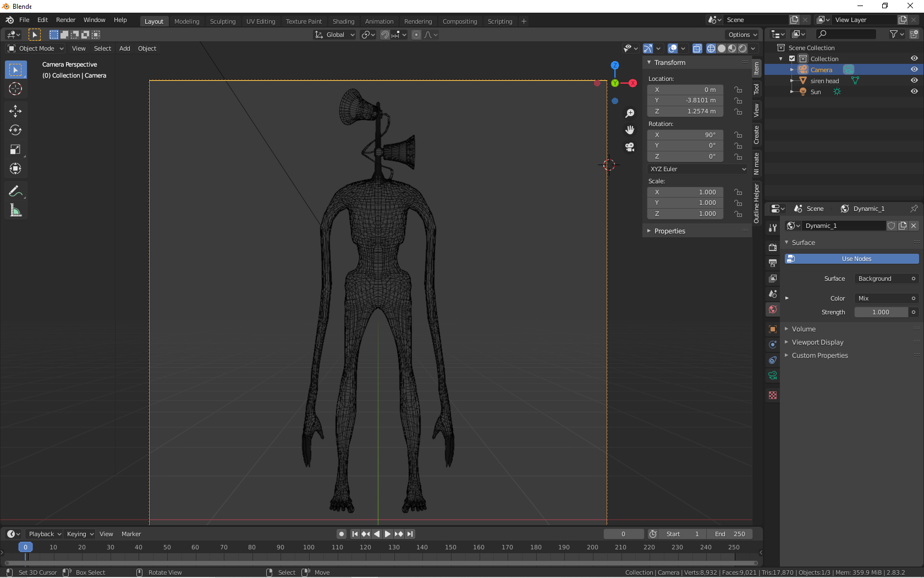This screenshot has height=578, width=924.
Task: Open the Output properties tab
Action: 772,263
